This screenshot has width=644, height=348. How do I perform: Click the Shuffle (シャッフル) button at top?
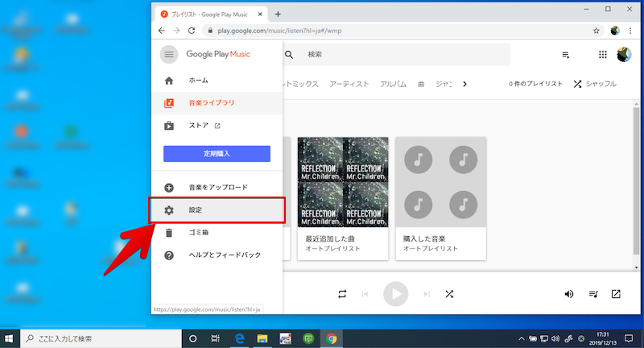(595, 85)
